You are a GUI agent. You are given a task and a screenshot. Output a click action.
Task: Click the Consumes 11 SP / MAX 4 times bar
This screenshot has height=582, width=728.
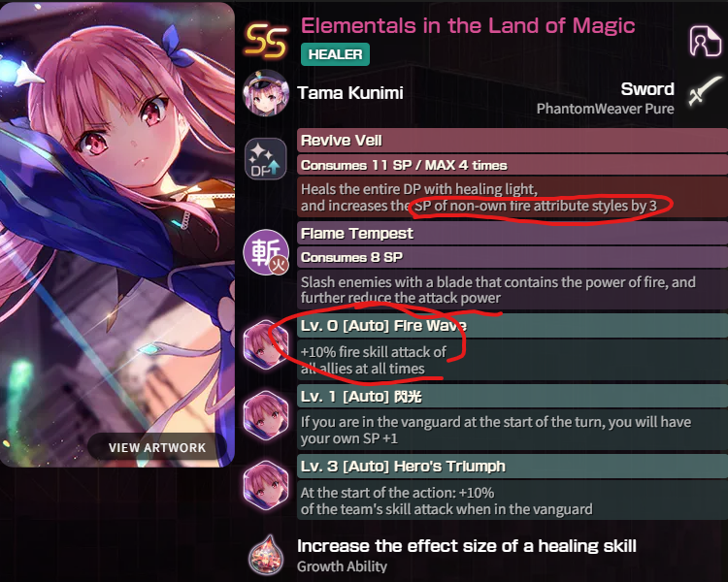point(513,165)
